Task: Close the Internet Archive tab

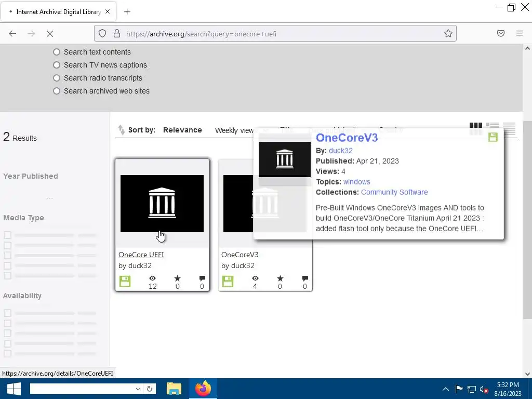Action: click(x=108, y=11)
